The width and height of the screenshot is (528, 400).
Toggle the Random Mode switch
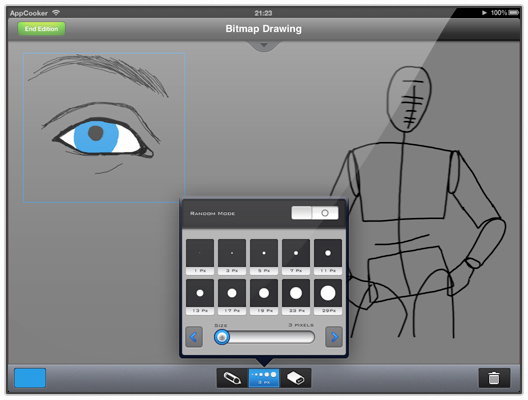click(x=315, y=213)
